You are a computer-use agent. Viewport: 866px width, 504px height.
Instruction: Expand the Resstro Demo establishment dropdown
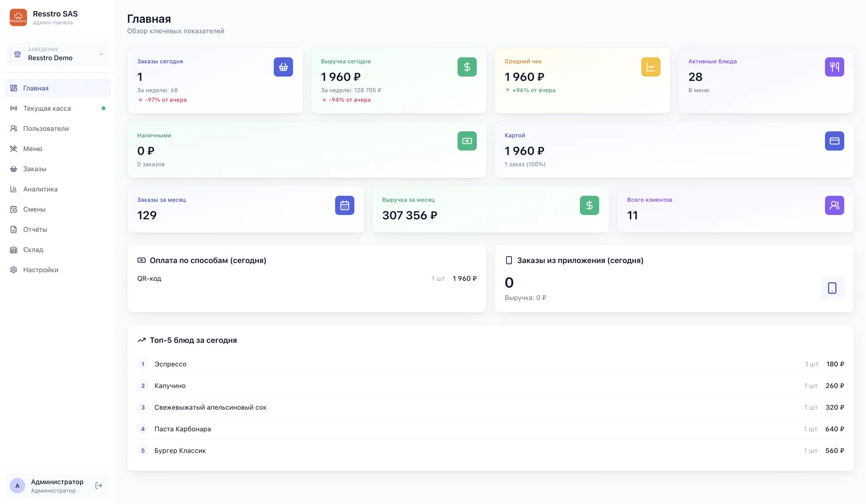[x=57, y=54]
